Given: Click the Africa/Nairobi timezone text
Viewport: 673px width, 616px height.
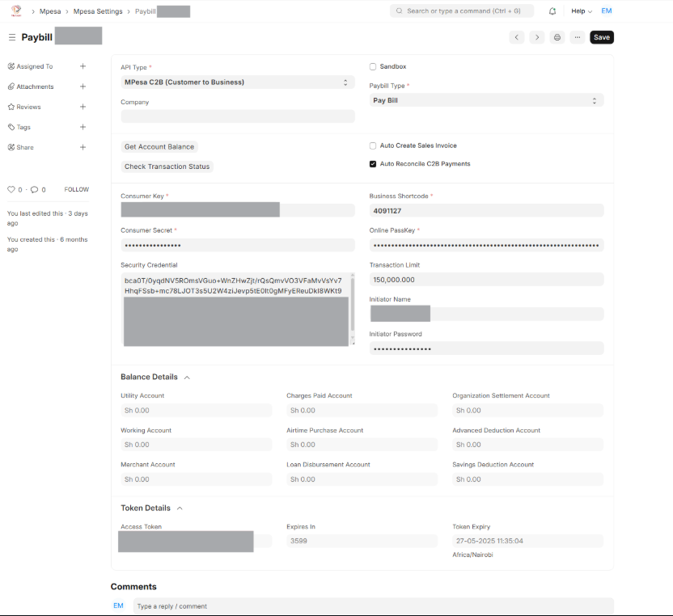Looking at the screenshot, I should tap(472, 555).
